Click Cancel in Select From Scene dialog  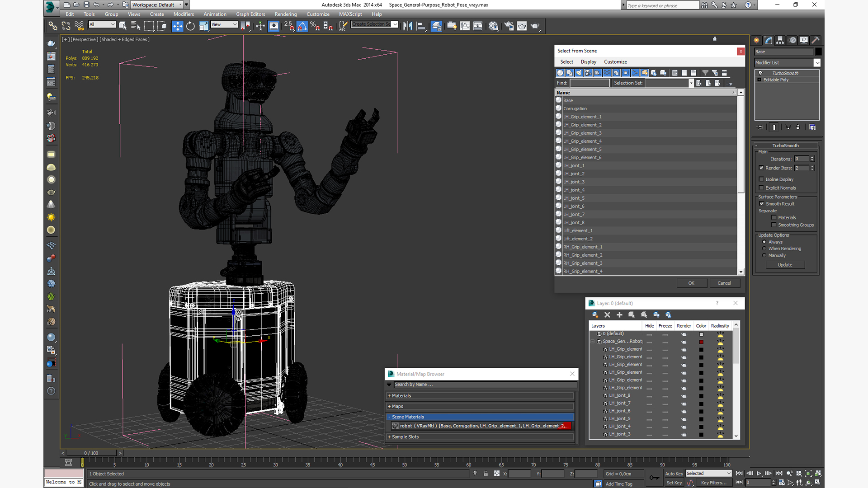click(724, 283)
